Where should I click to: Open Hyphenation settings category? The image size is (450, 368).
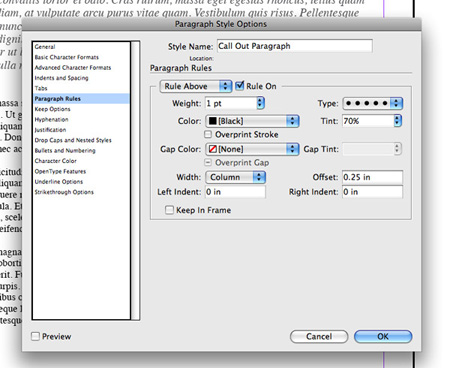tap(51, 119)
